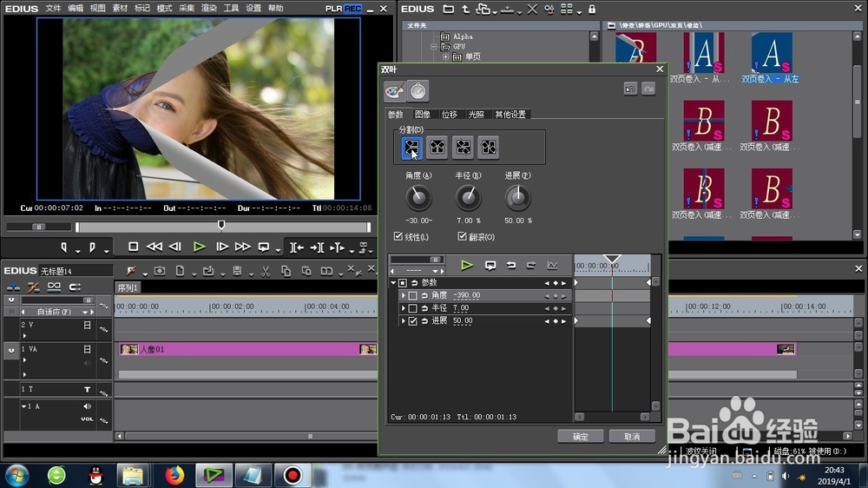Click the scissors cut icon in timeline toolbar

coord(265,271)
